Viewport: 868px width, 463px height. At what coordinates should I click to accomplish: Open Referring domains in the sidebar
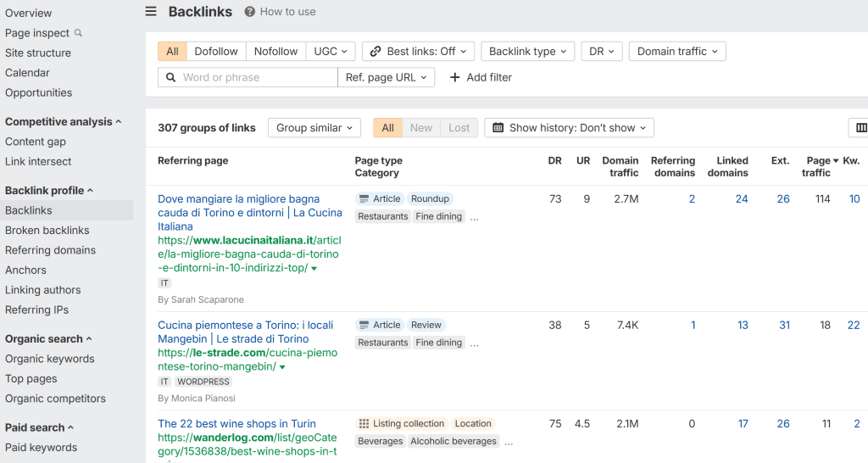click(x=50, y=250)
